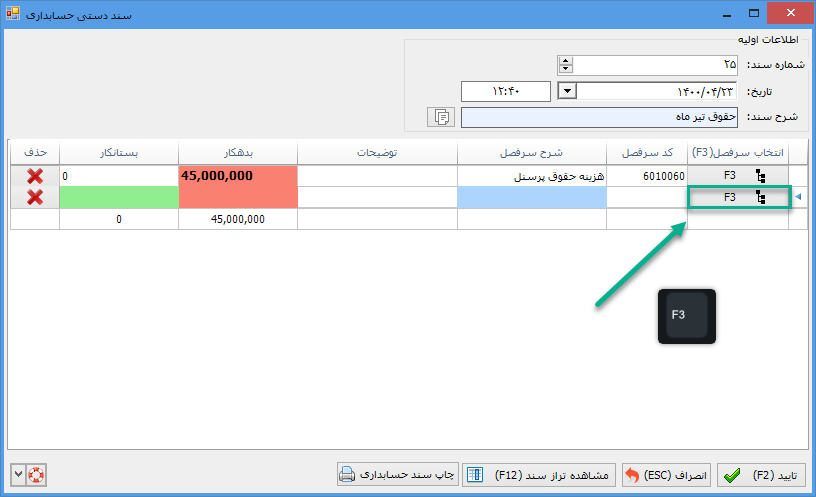Click the lifebuoy help icon
This screenshot has width=816, height=497.
(36, 475)
